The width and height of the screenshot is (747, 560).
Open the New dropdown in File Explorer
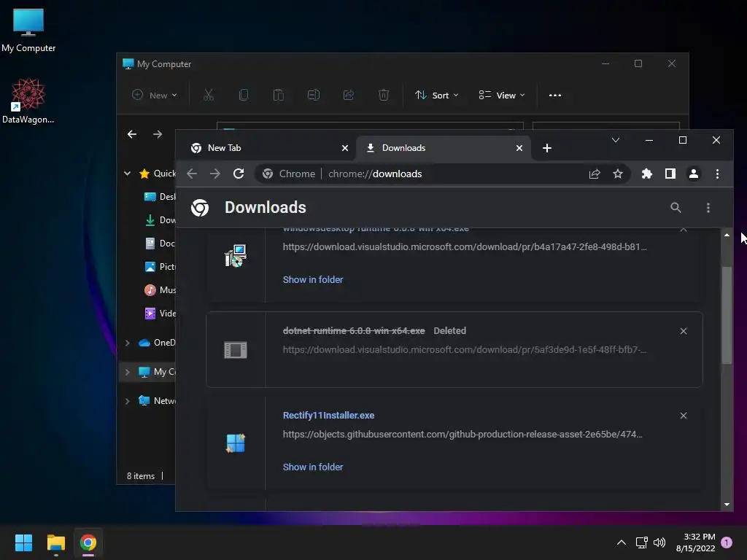pos(155,96)
